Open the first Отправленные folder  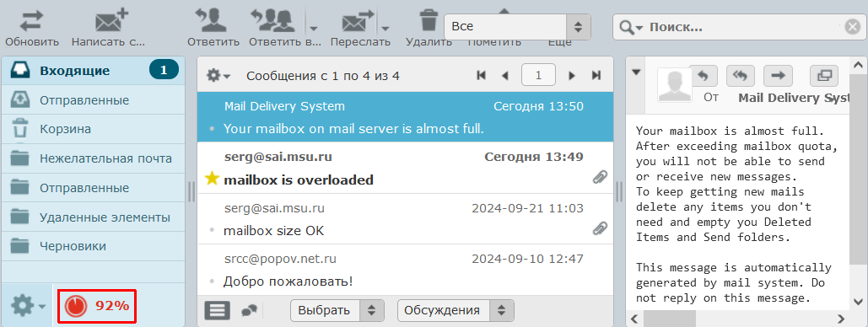93,100
